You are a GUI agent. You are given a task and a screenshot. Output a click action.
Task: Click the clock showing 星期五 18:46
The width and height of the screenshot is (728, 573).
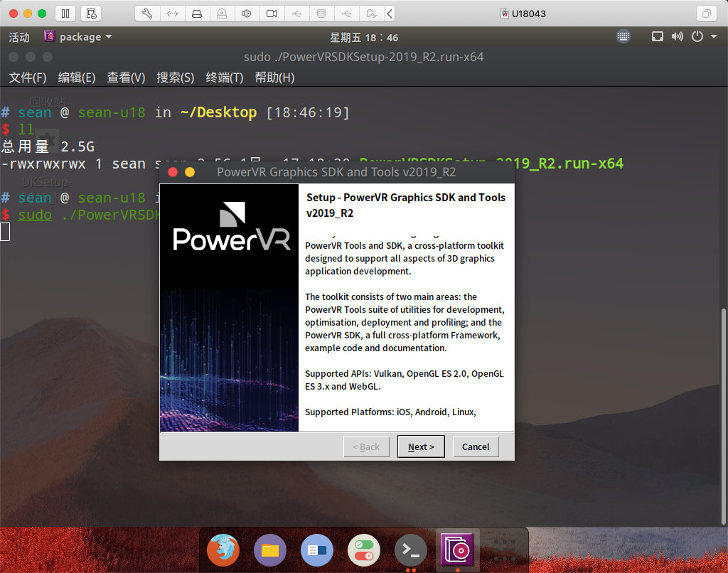(364, 38)
